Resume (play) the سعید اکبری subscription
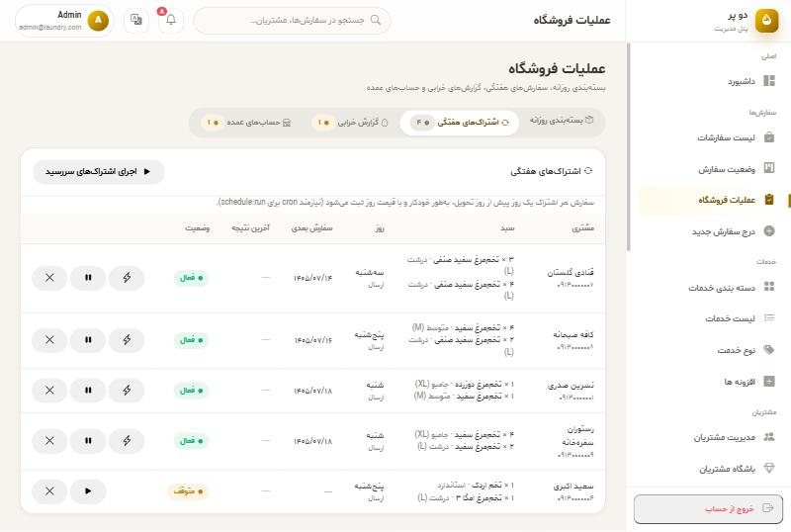 point(88,491)
